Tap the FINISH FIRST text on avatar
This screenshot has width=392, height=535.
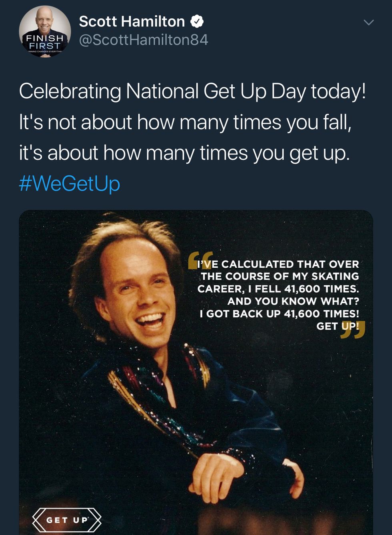pyautogui.click(x=45, y=42)
